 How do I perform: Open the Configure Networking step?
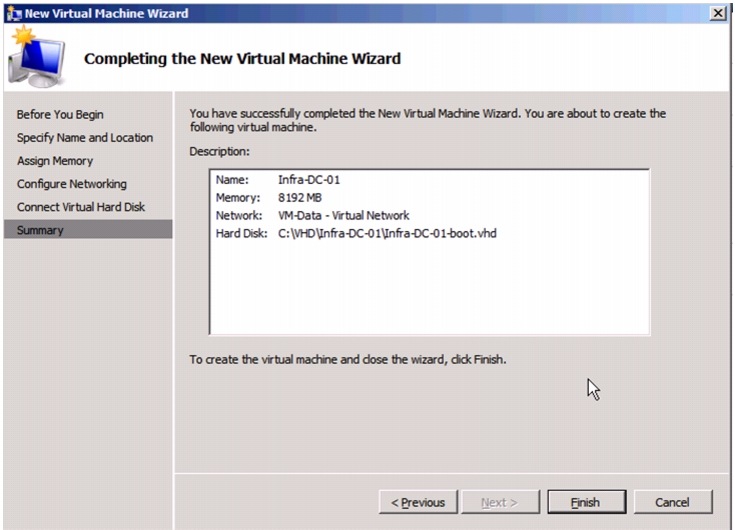(72, 184)
